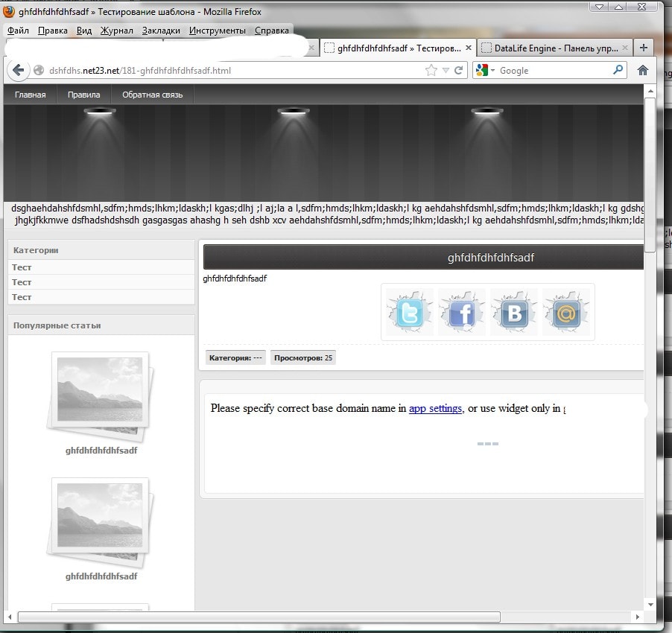Open the Инструменты menu

(x=218, y=31)
